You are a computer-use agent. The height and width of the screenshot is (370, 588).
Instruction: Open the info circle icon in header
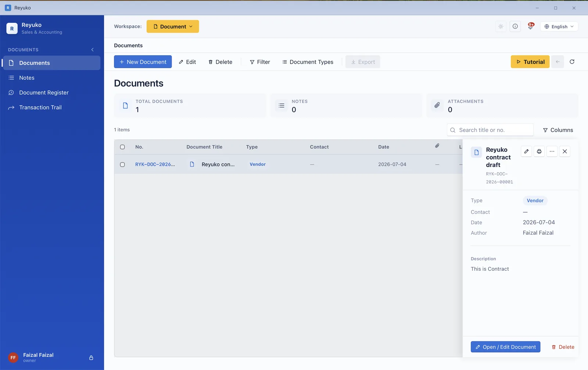click(x=515, y=26)
